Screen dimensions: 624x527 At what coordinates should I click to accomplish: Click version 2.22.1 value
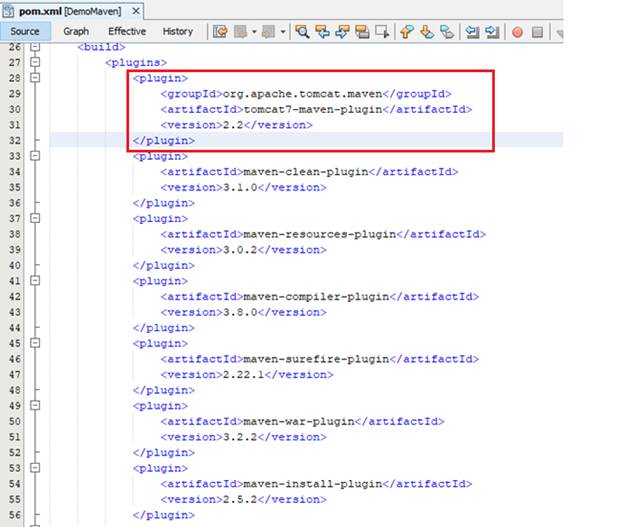tap(244, 375)
